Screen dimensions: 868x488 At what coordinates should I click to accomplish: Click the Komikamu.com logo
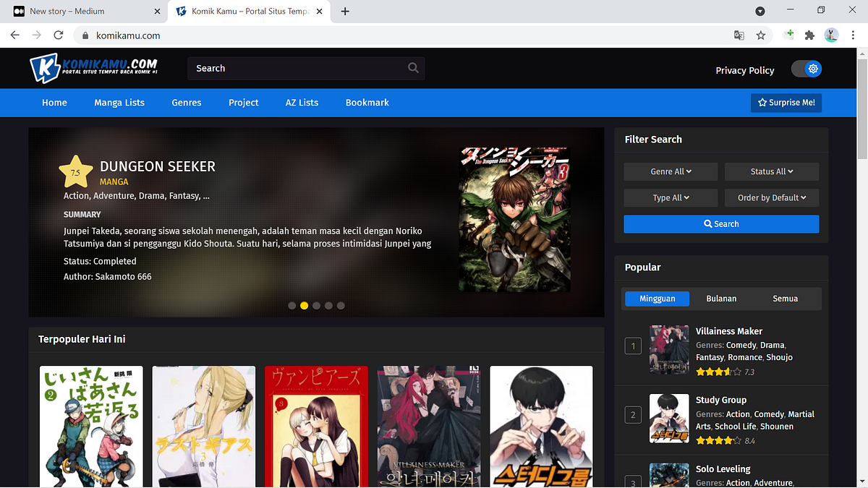pyautogui.click(x=94, y=69)
